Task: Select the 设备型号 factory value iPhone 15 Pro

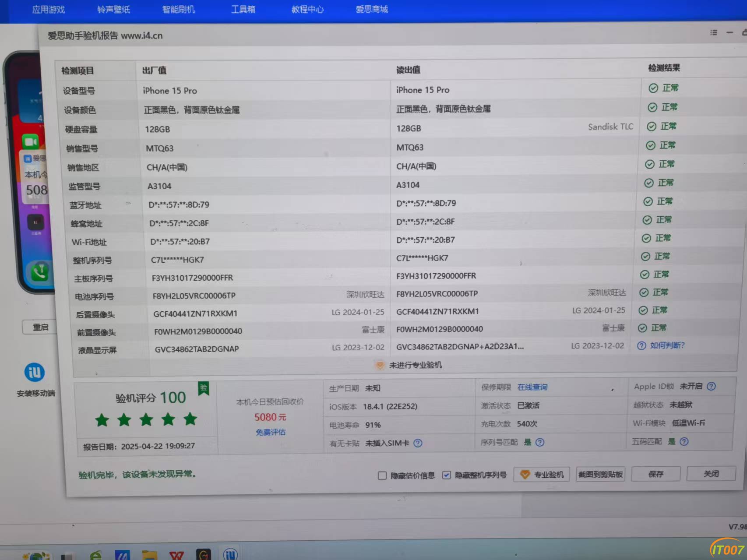Action: point(170,91)
